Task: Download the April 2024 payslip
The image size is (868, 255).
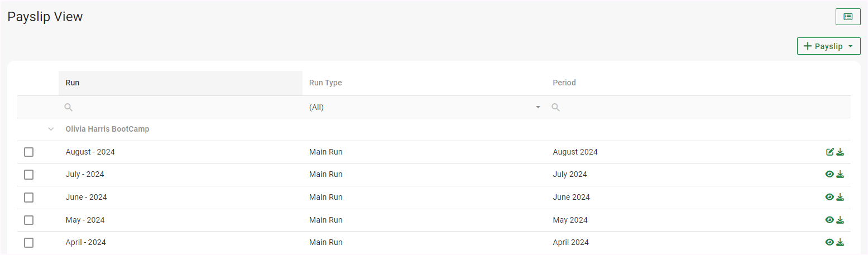Action: 840,242
